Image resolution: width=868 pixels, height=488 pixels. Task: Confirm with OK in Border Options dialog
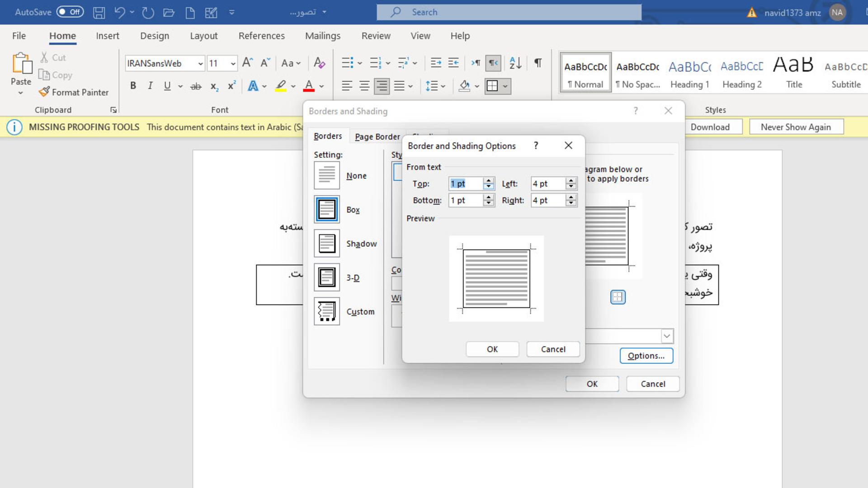pyautogui.click(x=492, y=349)
